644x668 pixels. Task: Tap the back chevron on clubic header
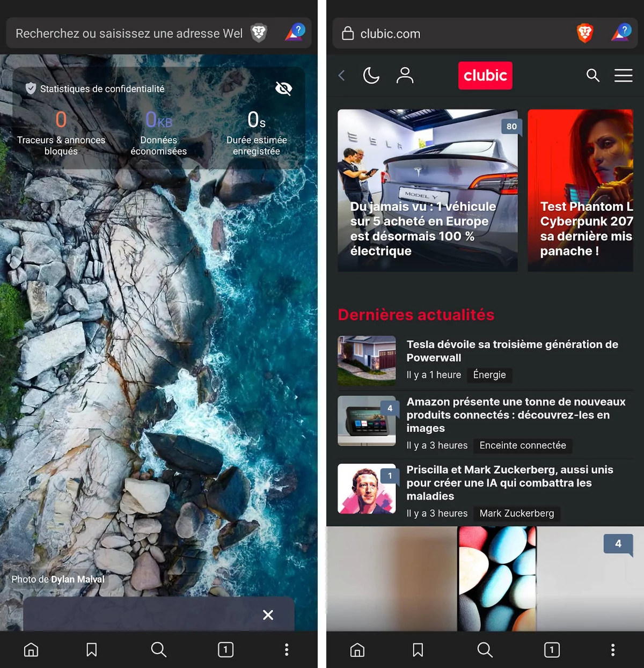(x=342, y=76)
